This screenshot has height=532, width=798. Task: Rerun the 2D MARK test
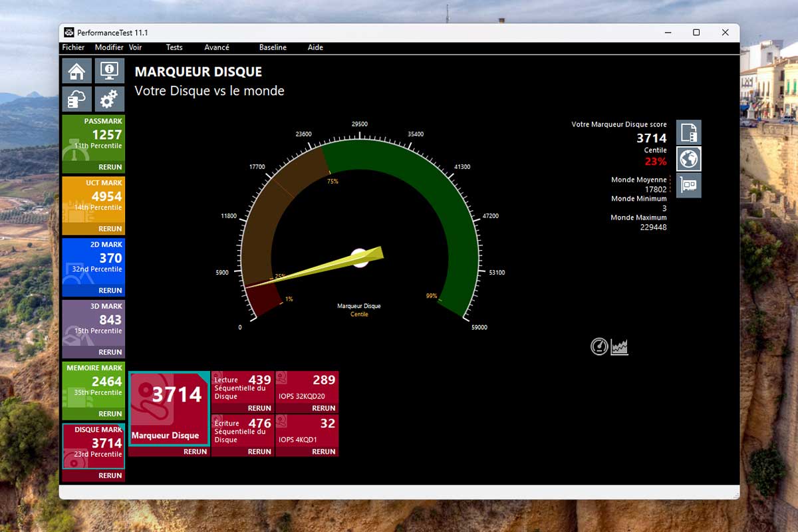point(110,291)
